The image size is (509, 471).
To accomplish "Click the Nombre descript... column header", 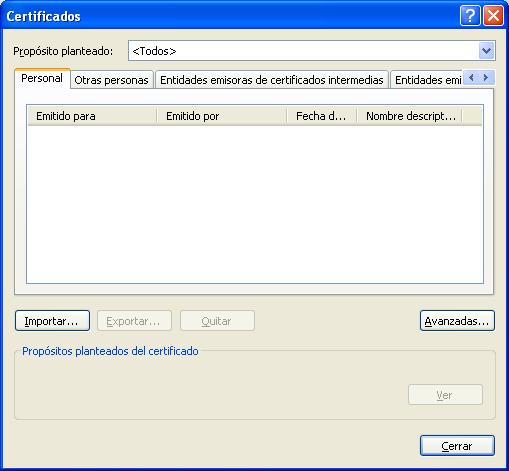I will tap(409, 116).
